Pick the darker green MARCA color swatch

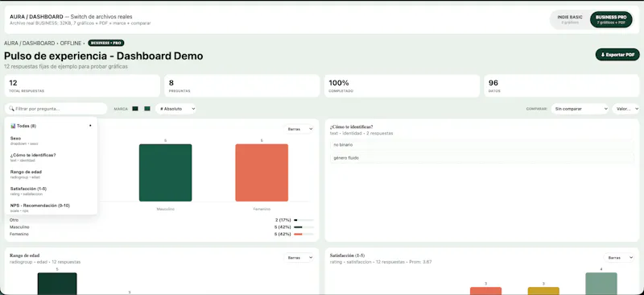[x=135, y=109]
